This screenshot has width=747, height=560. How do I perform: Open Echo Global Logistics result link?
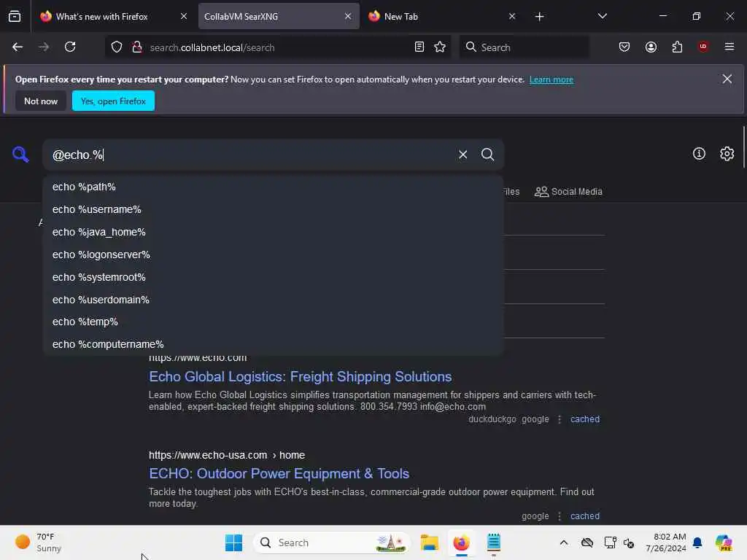click(300, 376)
